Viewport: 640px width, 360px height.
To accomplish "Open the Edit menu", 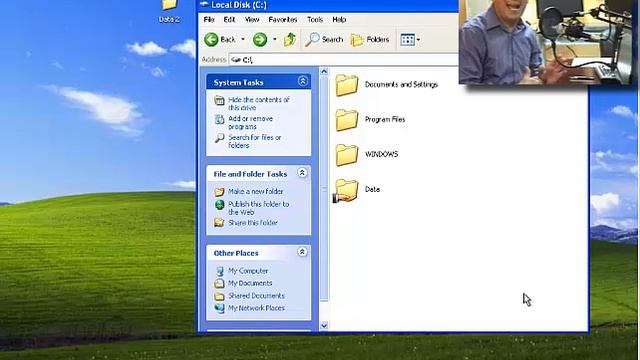I will coord(229,19).
